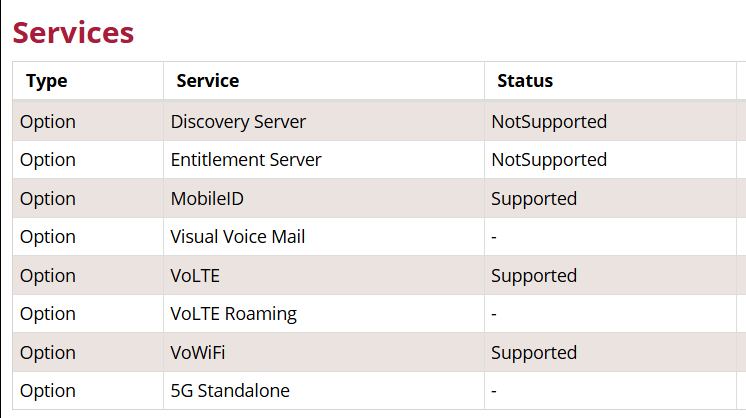746x418 pixels.
Task: Select the VoLTE service cell
Action: [x=196, y=276]
